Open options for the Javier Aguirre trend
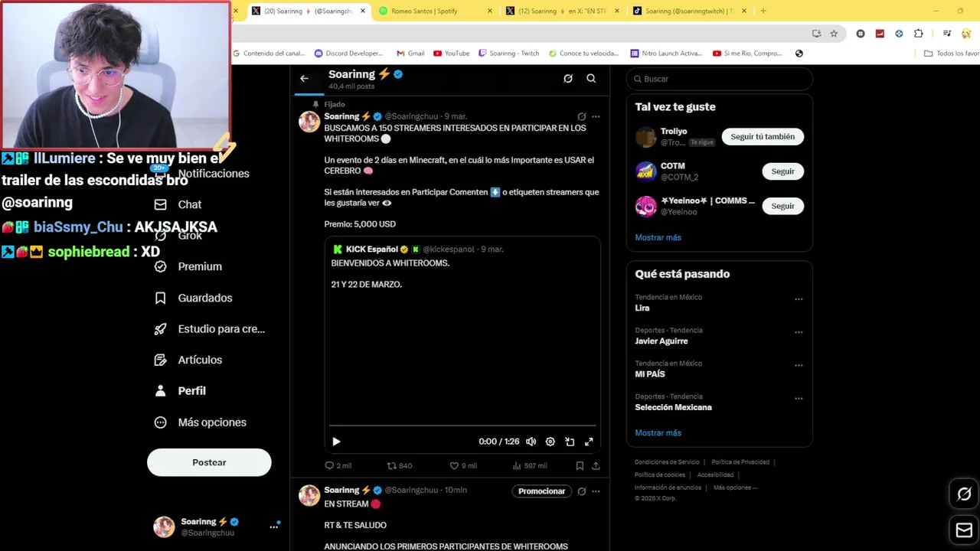Viewport: 980px width, 551px height. [x=799, y=332]
